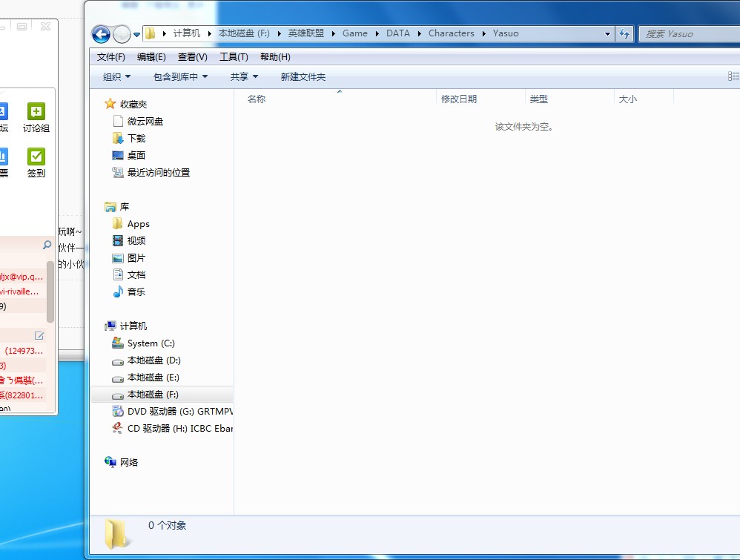The width and height of the screenshot is (740, 560).
Task: Focus the 搜索 Yasuo search box
Action: pos(689,34)
